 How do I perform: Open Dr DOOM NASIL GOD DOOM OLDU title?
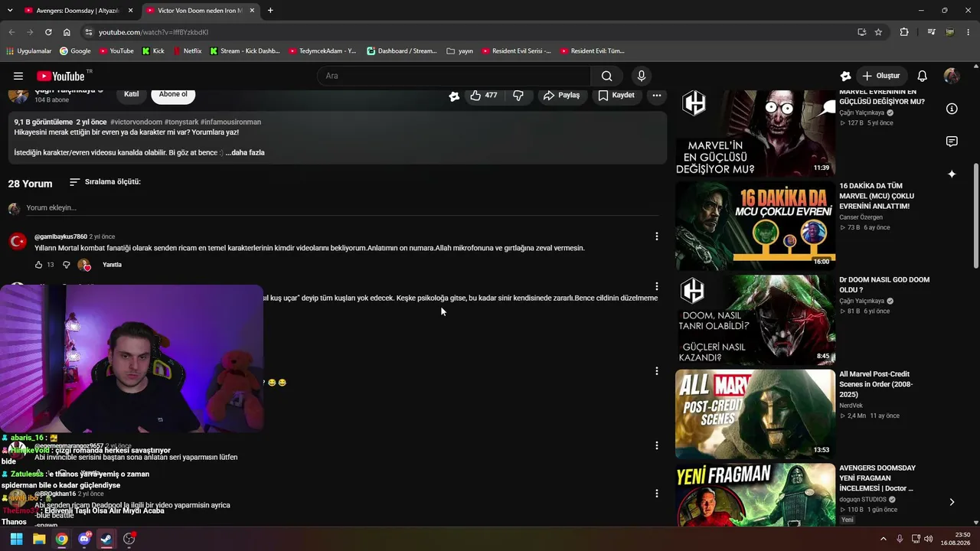884,285
